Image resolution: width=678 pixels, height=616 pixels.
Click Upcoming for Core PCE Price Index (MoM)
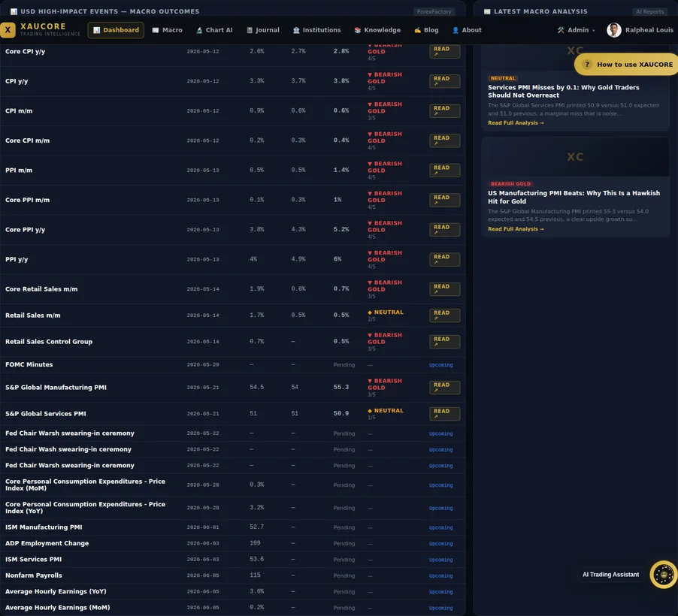click(x=440, y=485)
